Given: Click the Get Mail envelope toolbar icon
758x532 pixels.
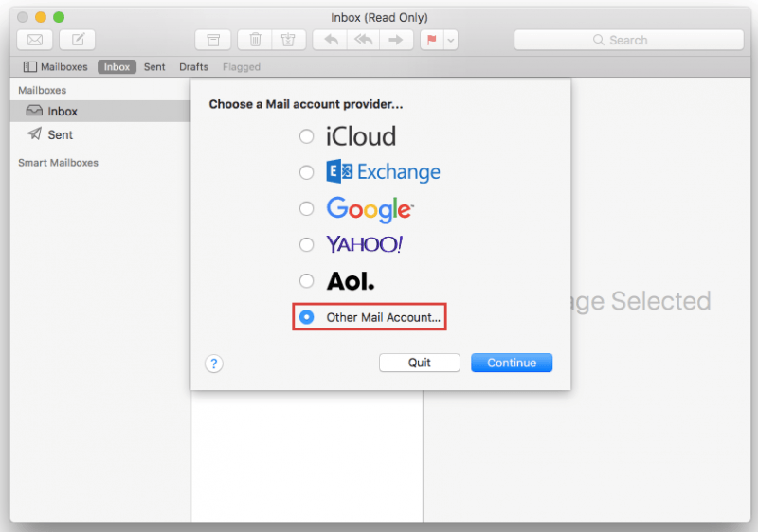Looking at the screenshot, I should coord(35,40).
